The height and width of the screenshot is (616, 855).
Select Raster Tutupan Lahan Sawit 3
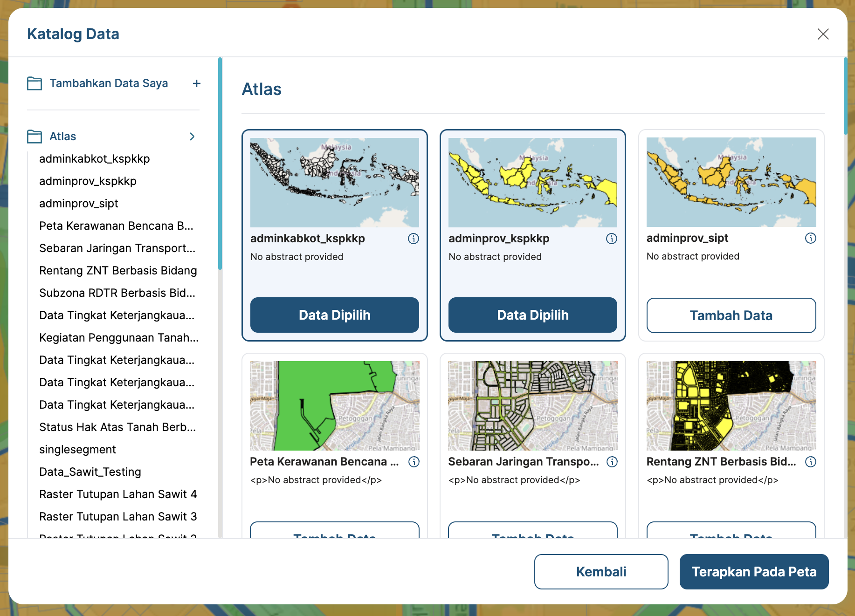tap(118, 517)
